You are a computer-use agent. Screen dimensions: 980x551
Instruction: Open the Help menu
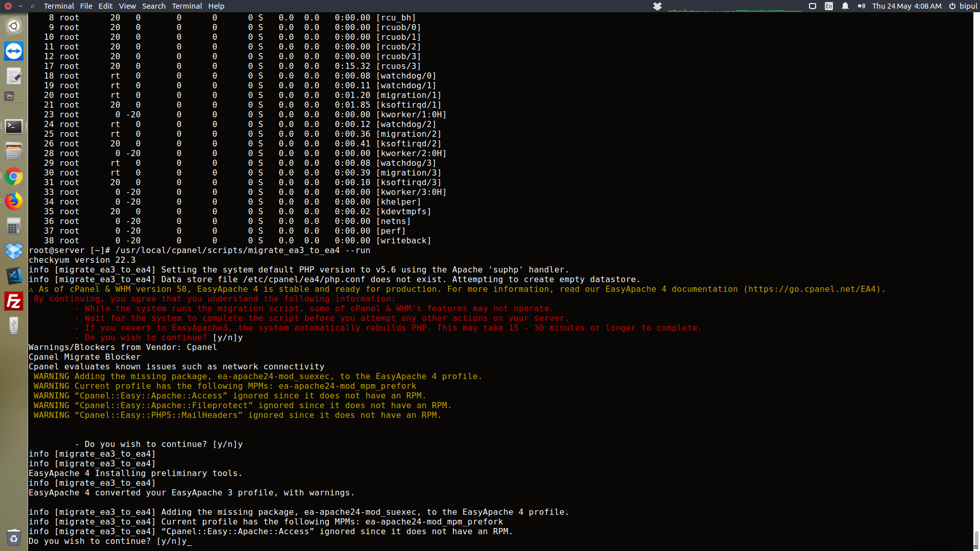216,6
